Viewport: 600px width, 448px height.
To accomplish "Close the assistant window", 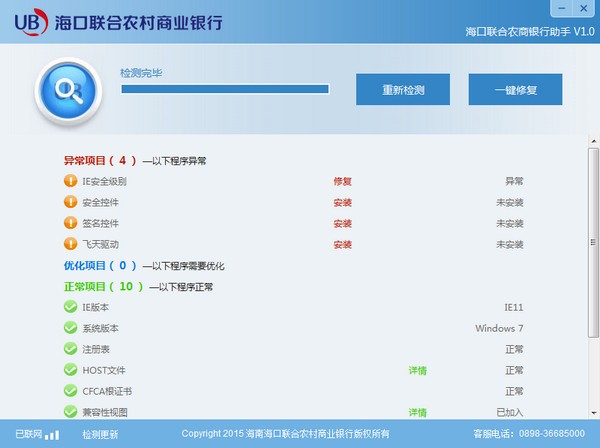I will [x=584, y=8].
